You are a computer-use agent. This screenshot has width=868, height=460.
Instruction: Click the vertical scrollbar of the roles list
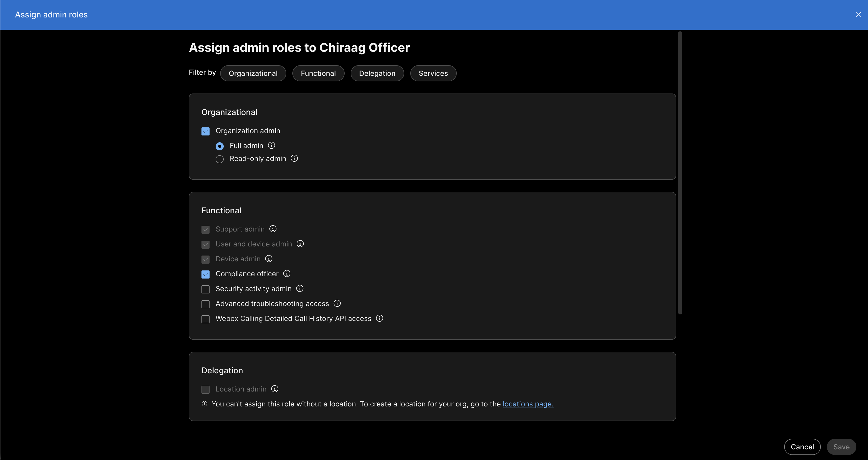pos(680,173)
